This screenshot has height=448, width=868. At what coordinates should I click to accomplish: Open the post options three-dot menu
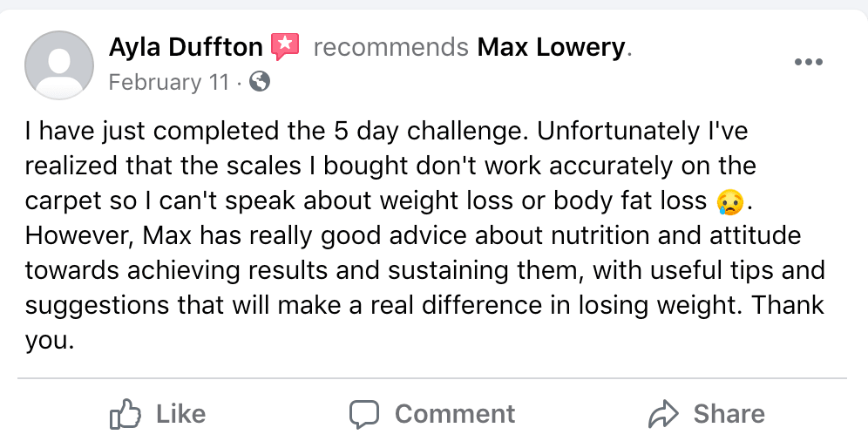[808, 62]
